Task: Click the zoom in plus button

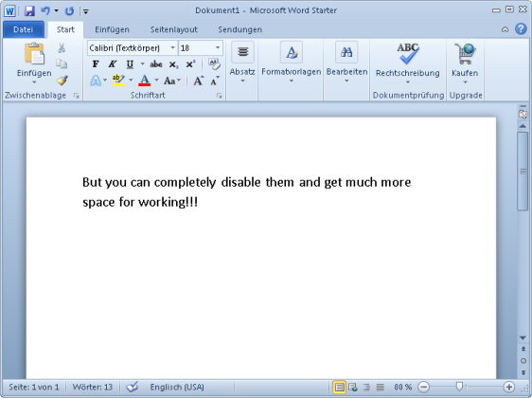Action: tap(508, 387)
